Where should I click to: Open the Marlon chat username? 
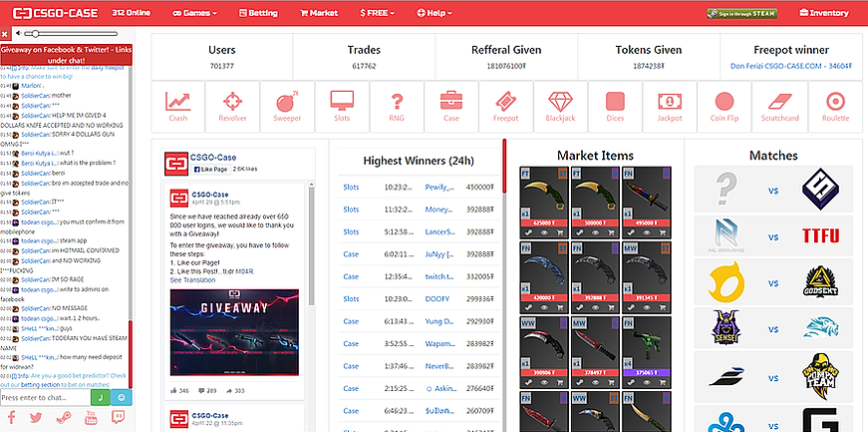tap(31, 86)
